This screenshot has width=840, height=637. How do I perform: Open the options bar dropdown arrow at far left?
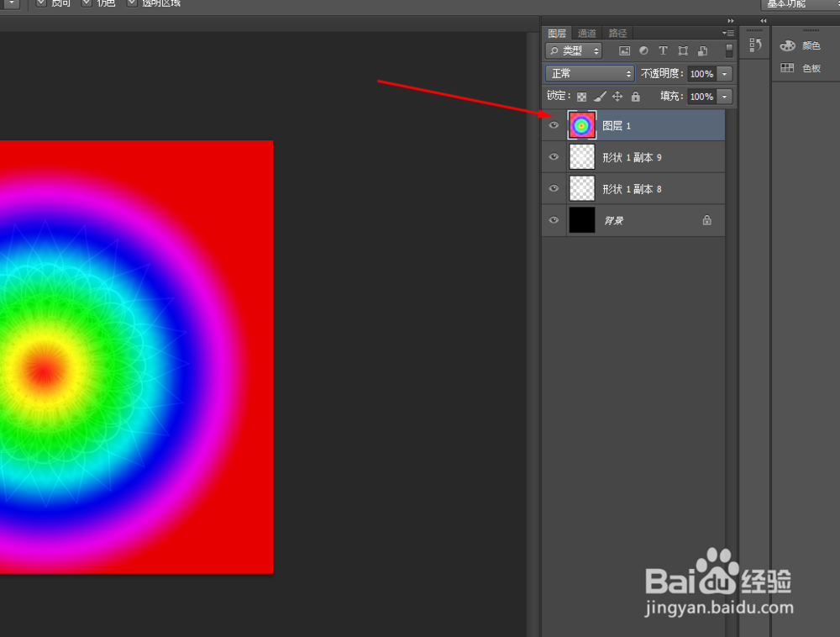click(11, 3)
